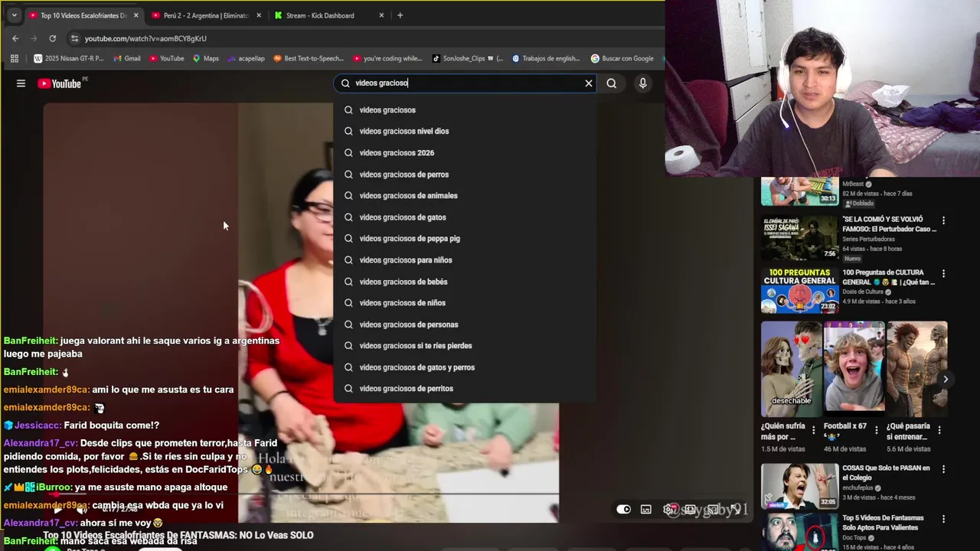This screenshot has width=980, height=551.
Task: Reload the page with refresh icon
Action: 52,38
